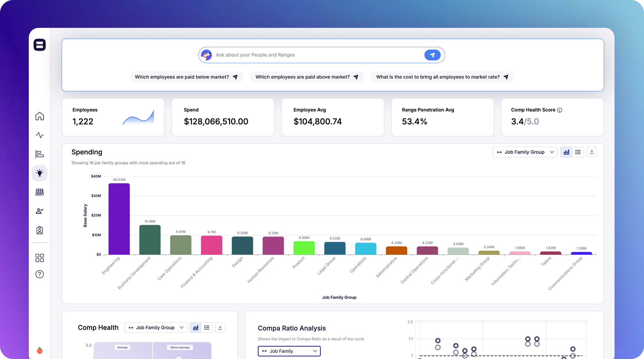Switch Spending panel to bar chart view
The width and height of the screenshot is (644, 359).
tap(566, 152)
